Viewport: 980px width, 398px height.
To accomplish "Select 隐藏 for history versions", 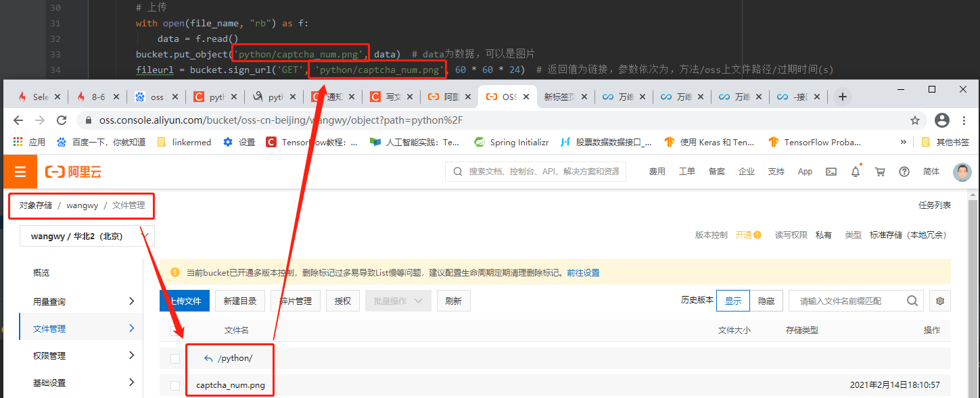I will coord(766,301).
